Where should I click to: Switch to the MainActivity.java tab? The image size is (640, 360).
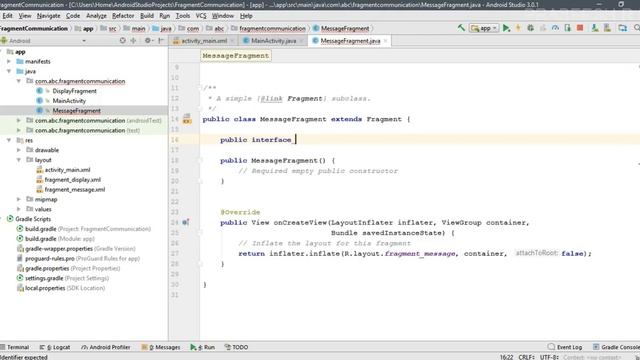273,41
